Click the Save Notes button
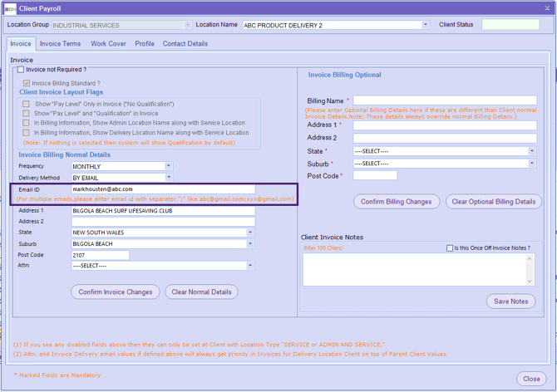Screen dimensions: 557x392 coord(510,301)
